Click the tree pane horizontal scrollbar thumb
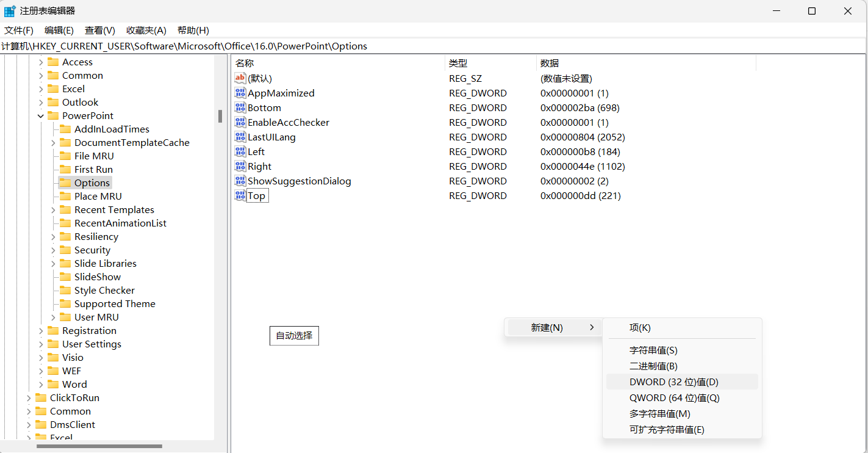Viewport: 868px width, 453px height. (99, 446)
